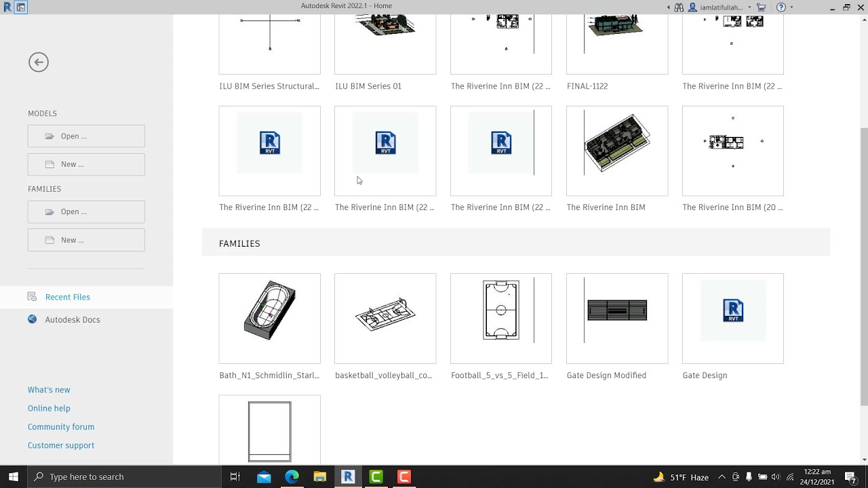Click the Autodesk Docs globe icon
868x488 pixels.
click(32, 319)
